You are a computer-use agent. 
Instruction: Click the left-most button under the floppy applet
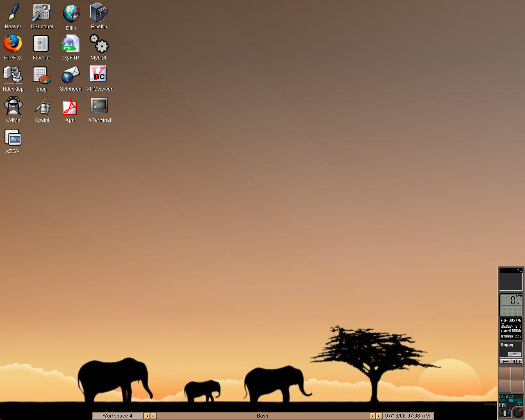click(x=505, y=361)
